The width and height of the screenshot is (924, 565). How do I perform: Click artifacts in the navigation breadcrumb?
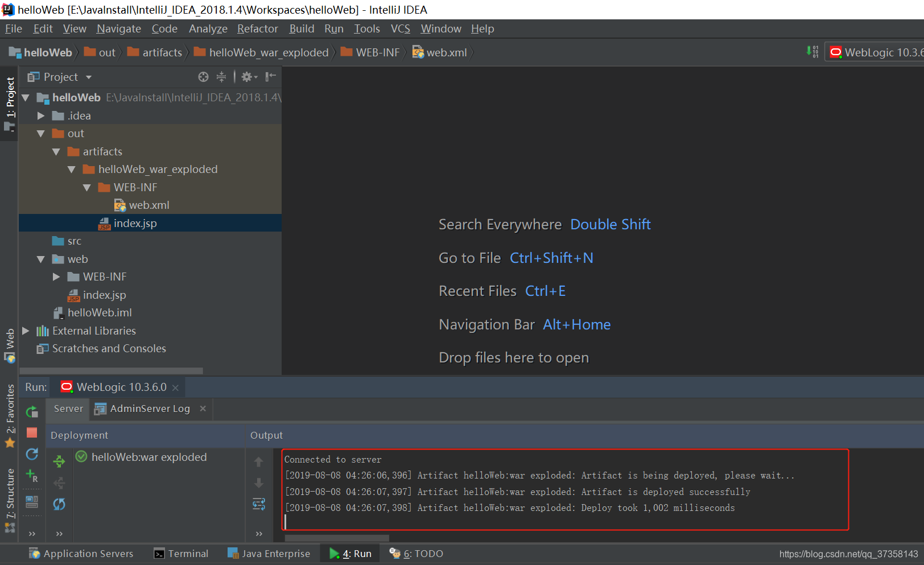tap(155, 52)
